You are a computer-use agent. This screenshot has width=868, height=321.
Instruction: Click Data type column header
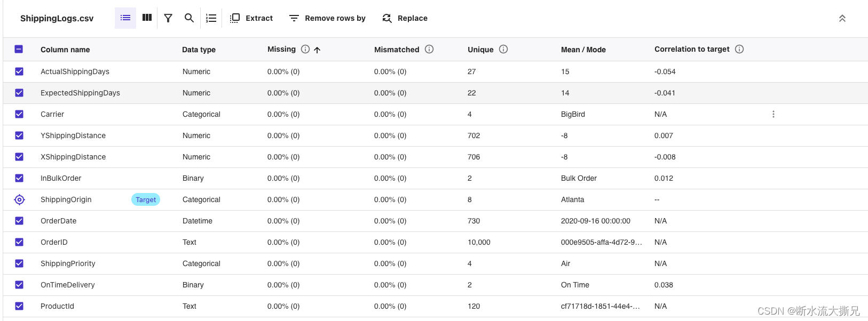click(199, 50)
